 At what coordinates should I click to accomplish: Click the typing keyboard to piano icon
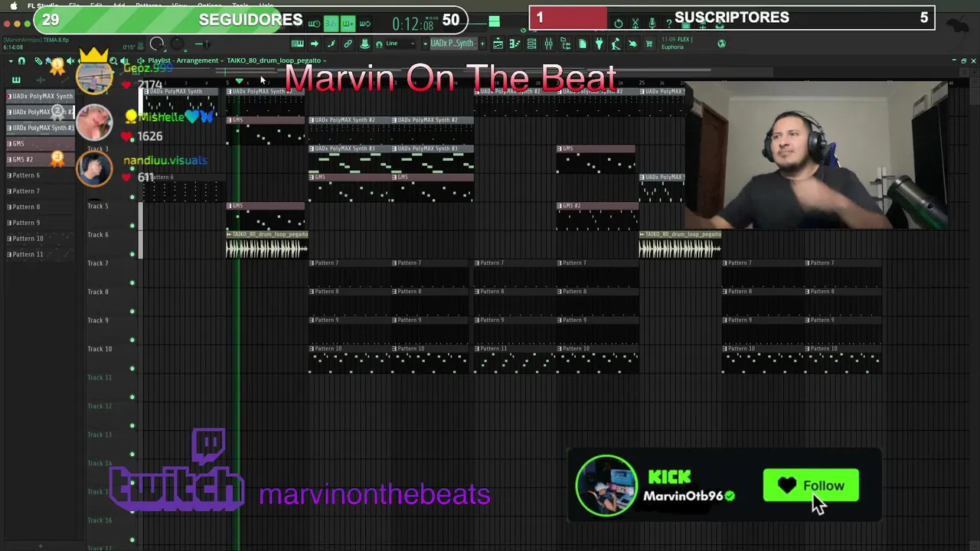click(x=298, y=44)
